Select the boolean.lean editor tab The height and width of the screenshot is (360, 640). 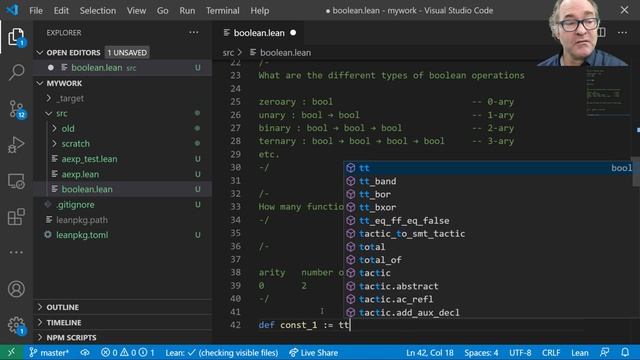pyautogui.click(x=259, y=33)
